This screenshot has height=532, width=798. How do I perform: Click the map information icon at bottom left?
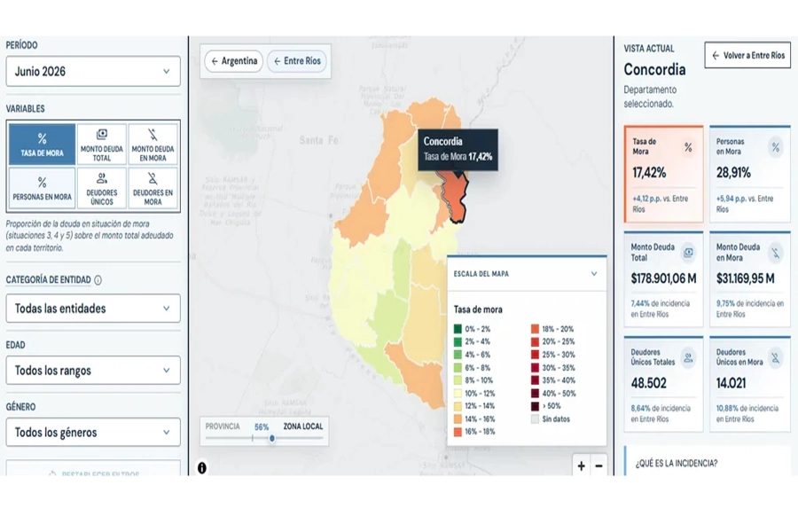202,467
